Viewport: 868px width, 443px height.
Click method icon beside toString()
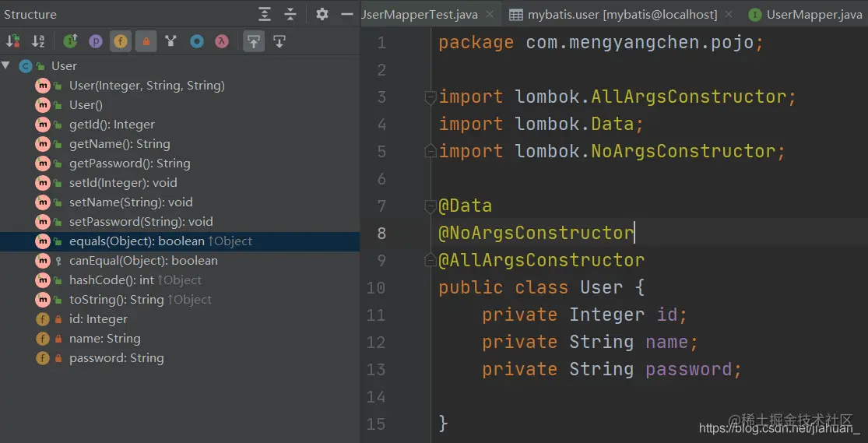pos(43,299)
